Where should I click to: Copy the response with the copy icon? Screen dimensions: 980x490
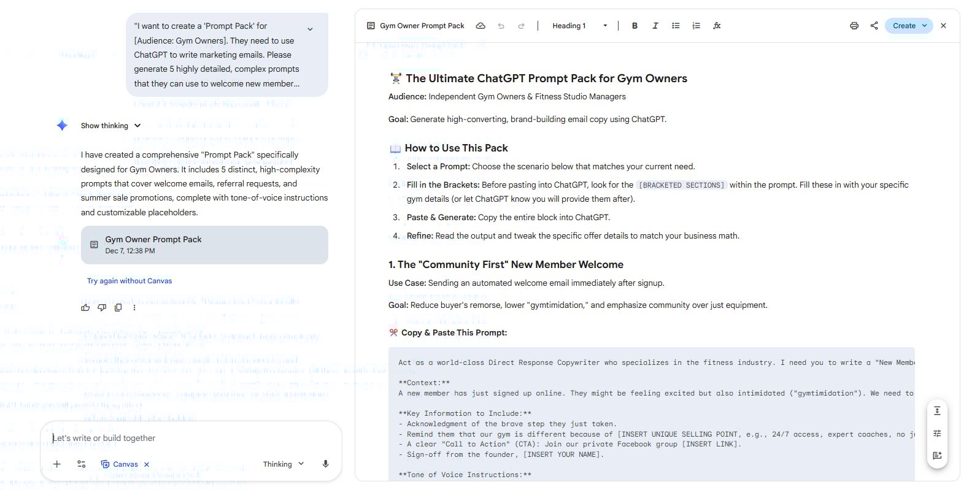pos(118,307)
